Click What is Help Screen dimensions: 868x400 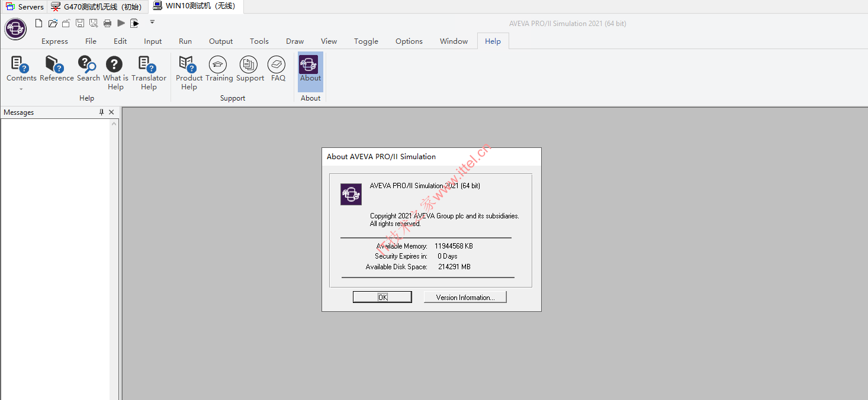tap(115, 73)
